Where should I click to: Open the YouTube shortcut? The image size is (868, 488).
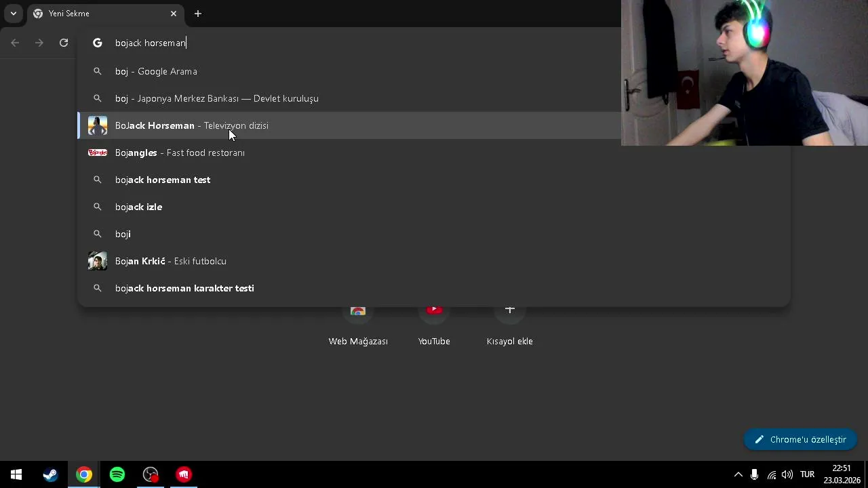click(434, 325)
